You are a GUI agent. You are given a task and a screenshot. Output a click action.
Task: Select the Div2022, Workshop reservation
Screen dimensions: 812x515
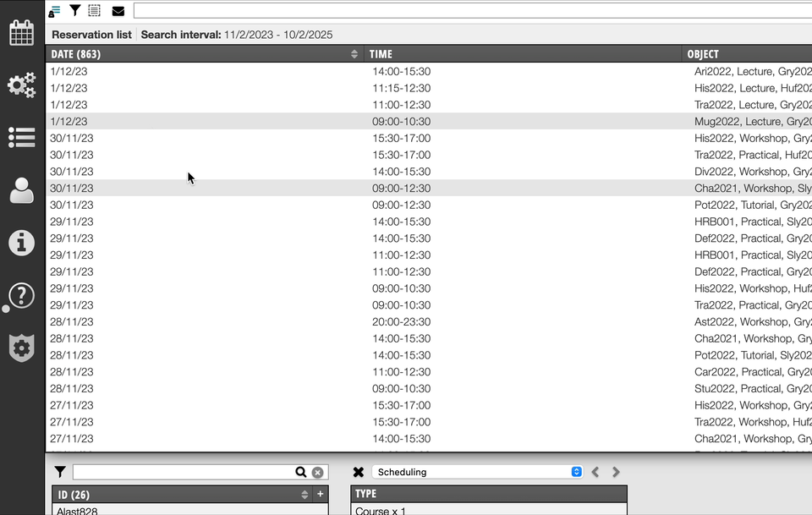coord(753,172)
